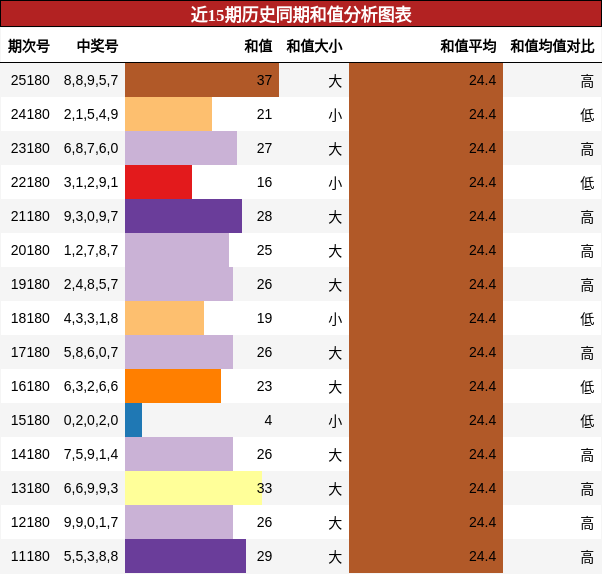Click sum value 4 in row 15180
The height and width of the screenshot is (574, 602).
[268, 420]
